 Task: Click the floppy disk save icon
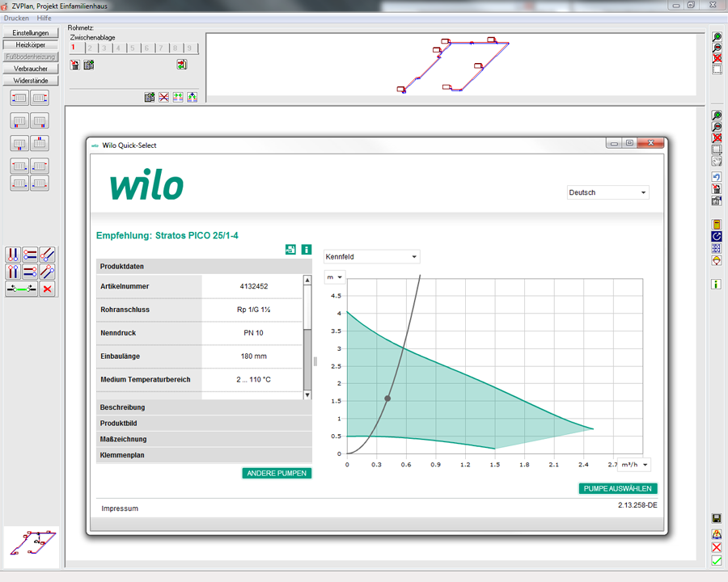tap(717, 519)
